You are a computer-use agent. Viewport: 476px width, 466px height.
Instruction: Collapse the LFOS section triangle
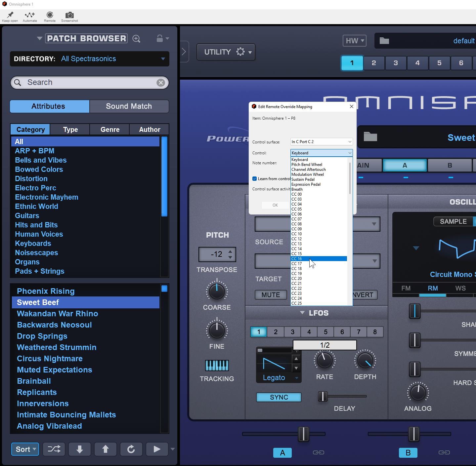tap(302, 313)
